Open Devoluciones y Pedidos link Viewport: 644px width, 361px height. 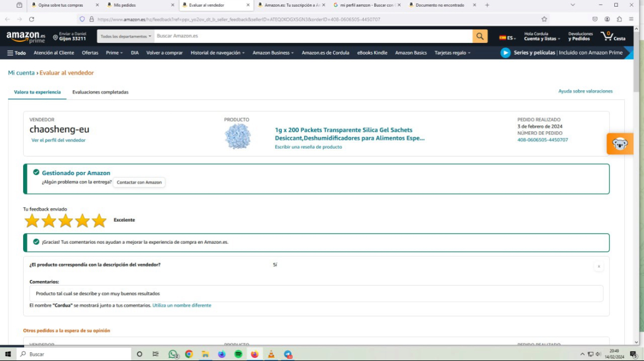tap(580, 36)
